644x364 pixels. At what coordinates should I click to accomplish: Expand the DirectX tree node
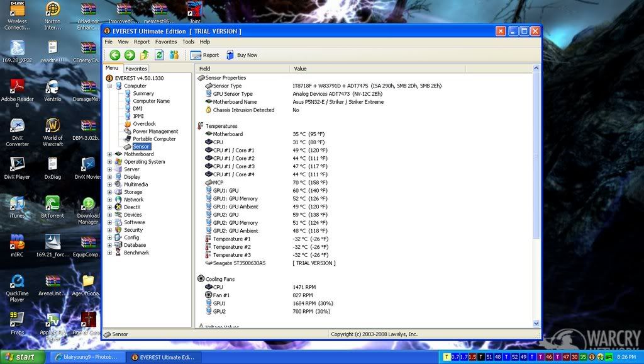109,207
